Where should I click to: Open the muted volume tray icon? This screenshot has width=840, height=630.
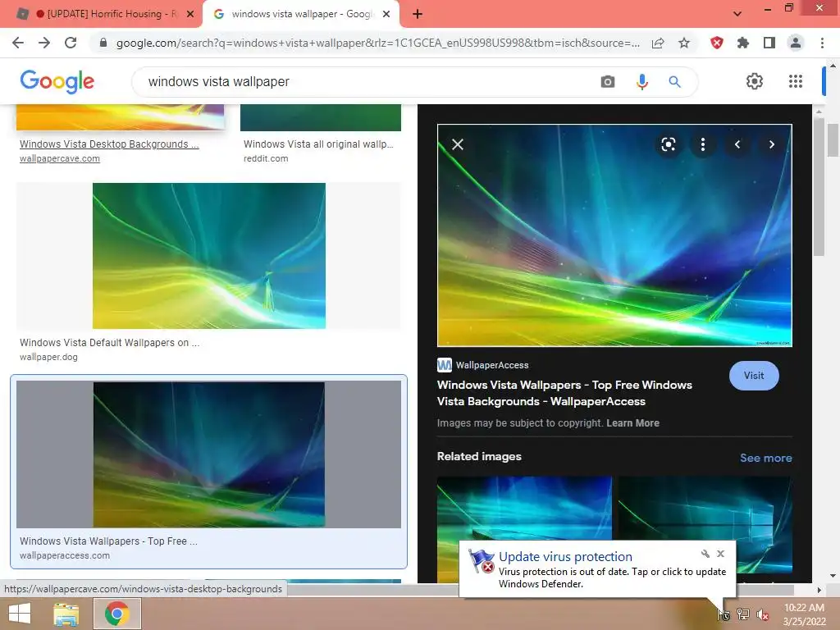[763, 615]
